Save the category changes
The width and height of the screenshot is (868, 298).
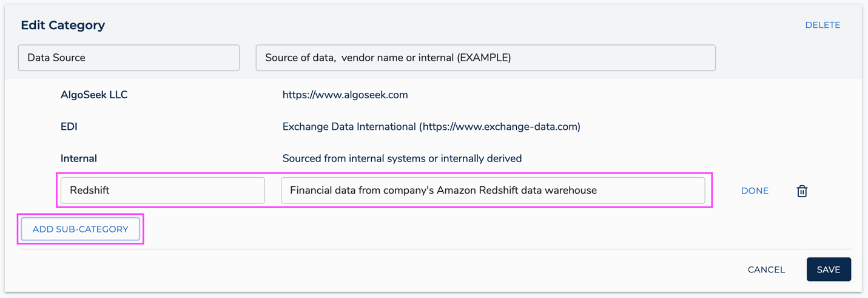point(828,269)
